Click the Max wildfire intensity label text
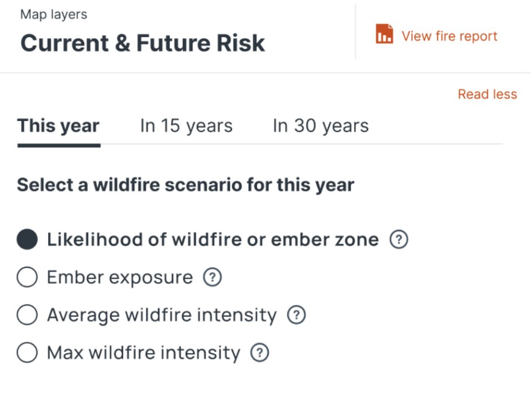 click(x=144, y=353)
